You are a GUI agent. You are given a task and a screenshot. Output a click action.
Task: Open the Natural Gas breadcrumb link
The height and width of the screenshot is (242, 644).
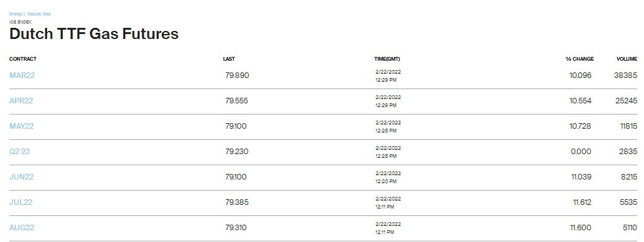39,14
